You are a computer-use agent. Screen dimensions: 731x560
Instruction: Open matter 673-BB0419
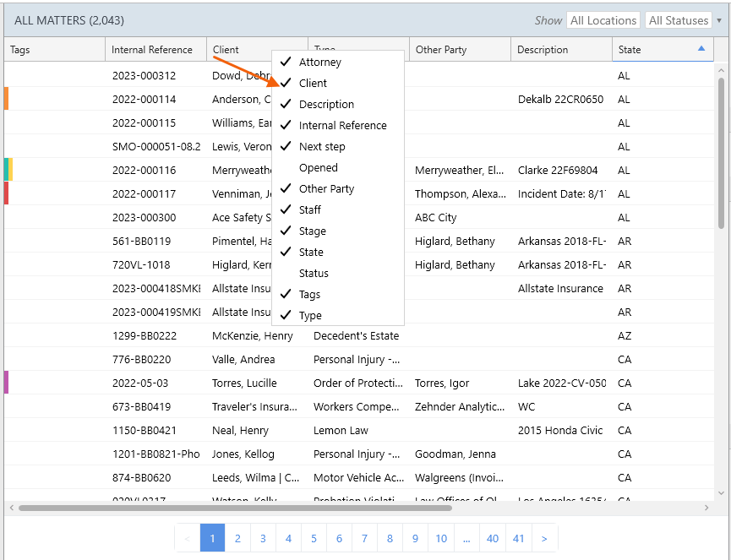click(x=142, y=407)
